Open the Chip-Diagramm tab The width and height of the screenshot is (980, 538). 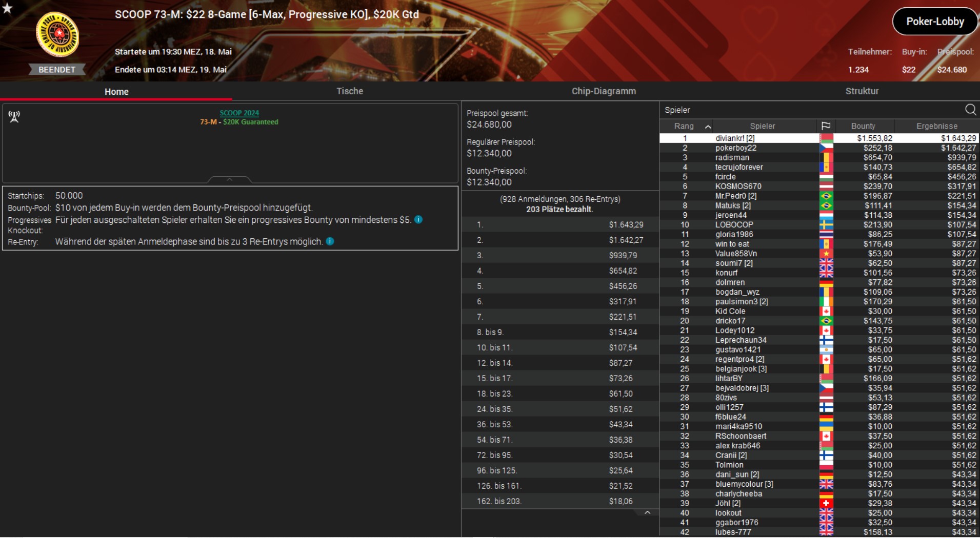[x=604, y=91]
